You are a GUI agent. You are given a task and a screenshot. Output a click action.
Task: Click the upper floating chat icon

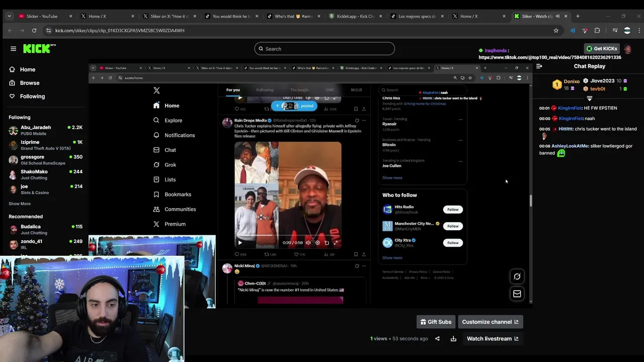(517, 277)
